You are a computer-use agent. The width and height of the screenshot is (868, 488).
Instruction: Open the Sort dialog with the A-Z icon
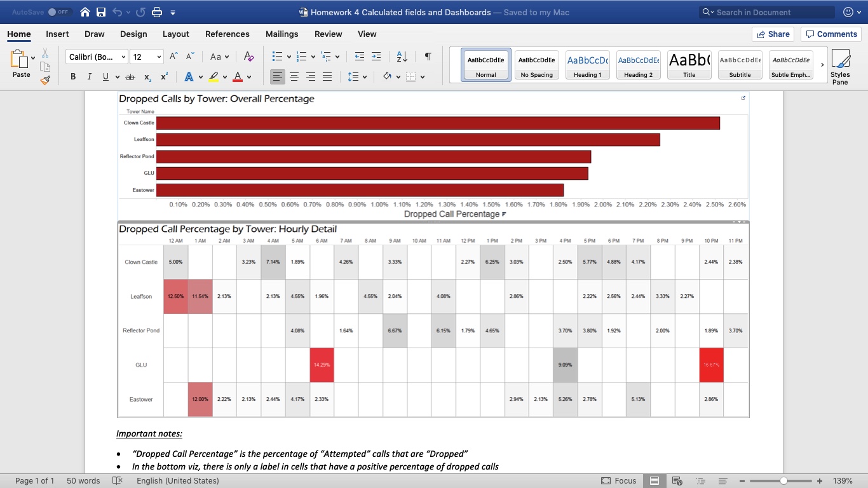402,57
